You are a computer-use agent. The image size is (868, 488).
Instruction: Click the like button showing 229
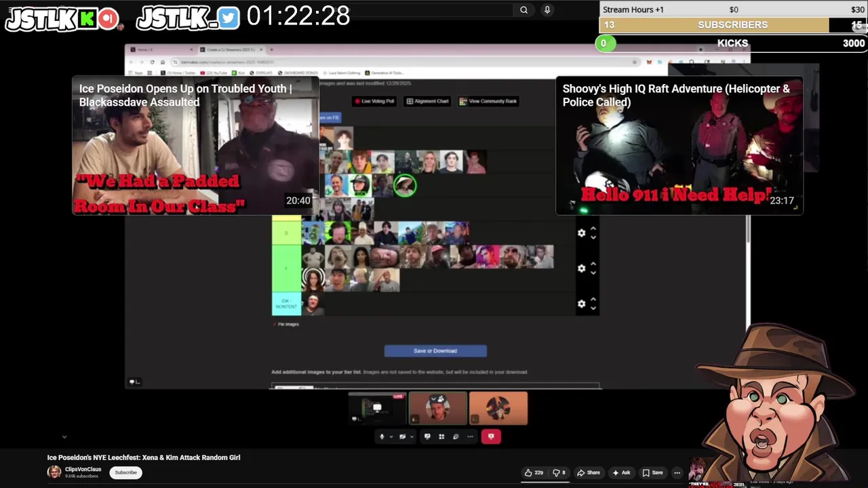(534, 472)
